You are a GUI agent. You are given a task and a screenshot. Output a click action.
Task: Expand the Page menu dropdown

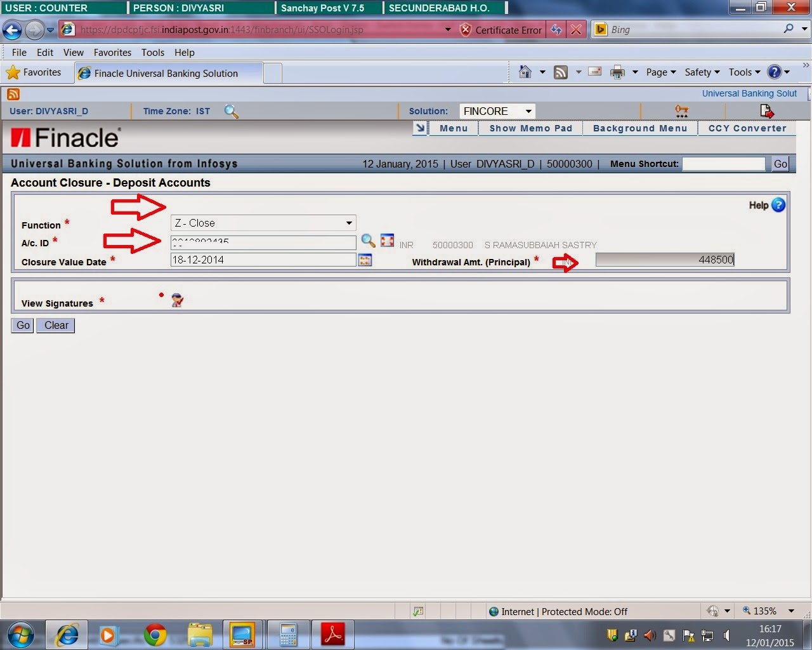(661, 72)
